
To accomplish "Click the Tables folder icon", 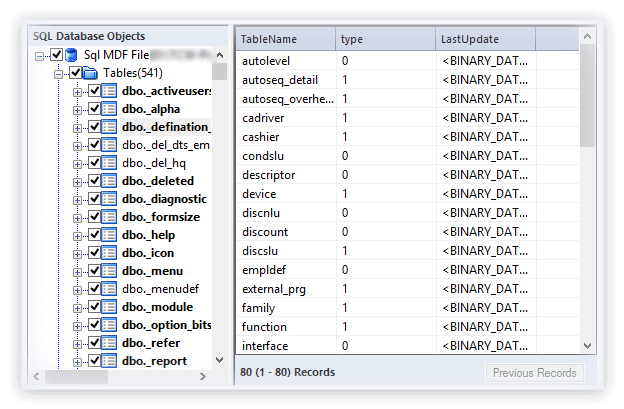I will (90, 74).
